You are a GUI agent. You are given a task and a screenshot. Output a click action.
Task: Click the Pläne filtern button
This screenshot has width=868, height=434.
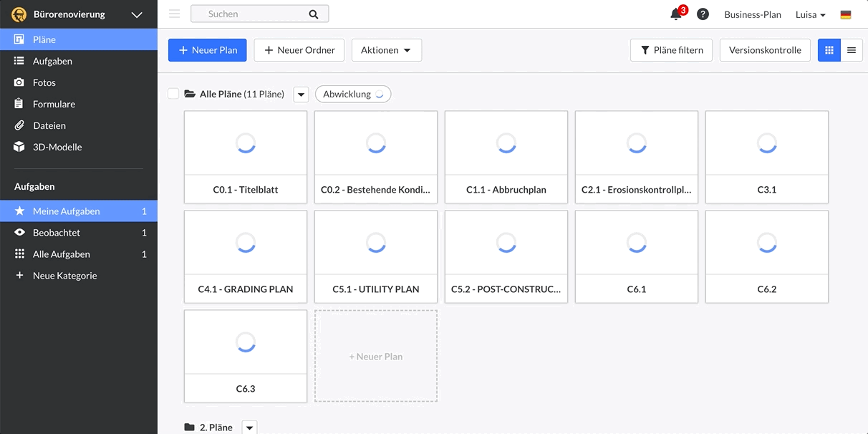(671, 50)
